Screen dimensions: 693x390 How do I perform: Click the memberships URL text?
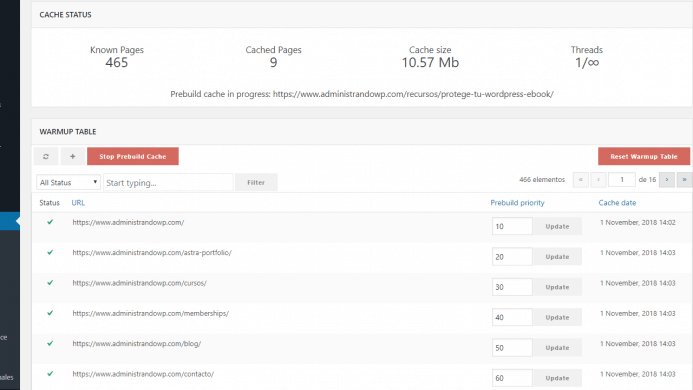click(x=151, y=313)
